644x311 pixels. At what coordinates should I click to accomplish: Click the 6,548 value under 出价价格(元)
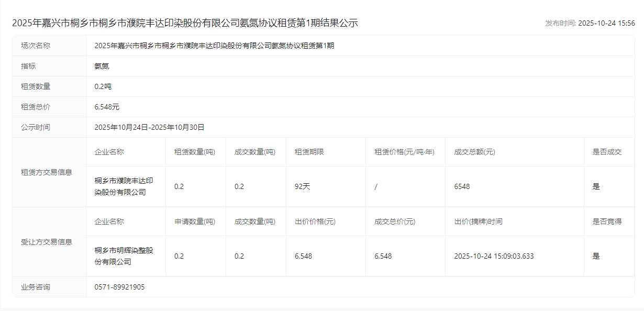(x=303, y=256)
